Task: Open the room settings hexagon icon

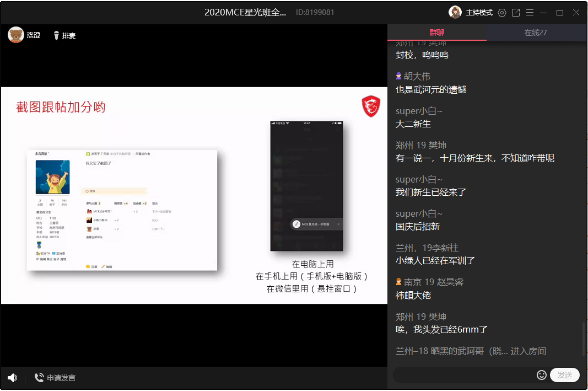Action: (x=501, y=13)
